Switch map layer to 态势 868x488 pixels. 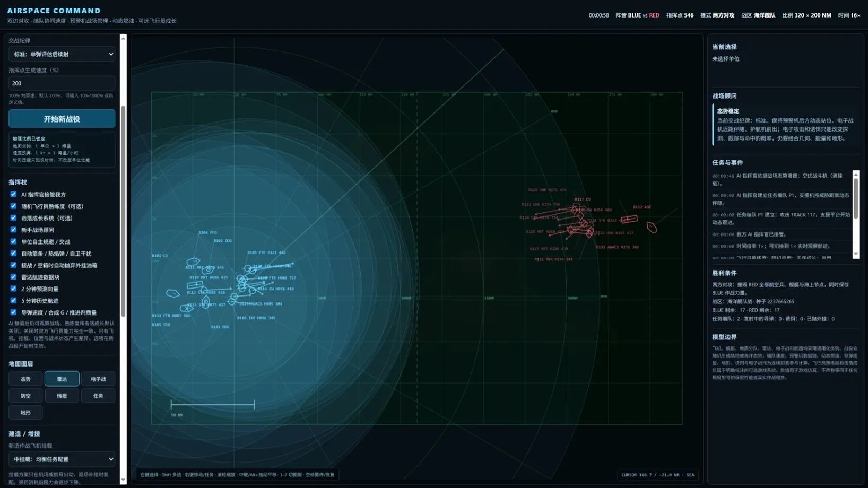(25, 379)
